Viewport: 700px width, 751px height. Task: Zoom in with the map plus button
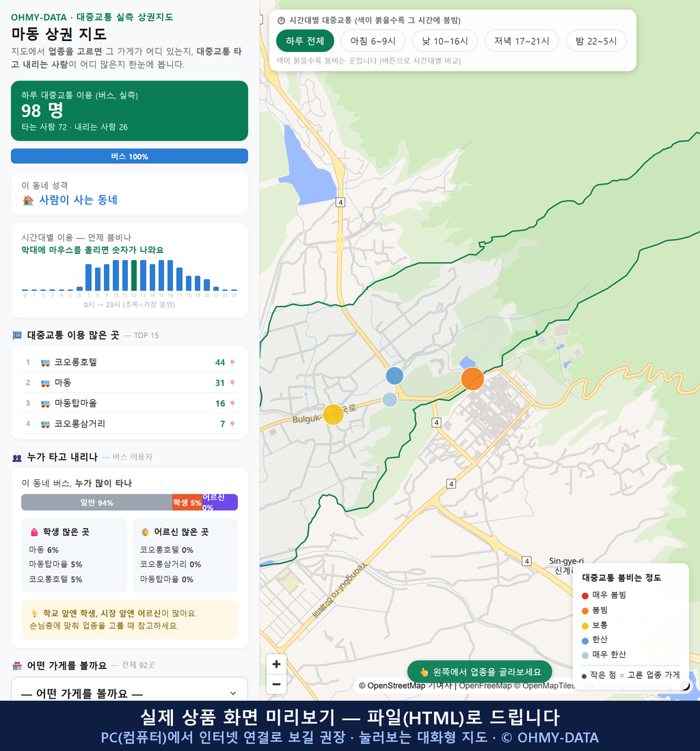276,664
